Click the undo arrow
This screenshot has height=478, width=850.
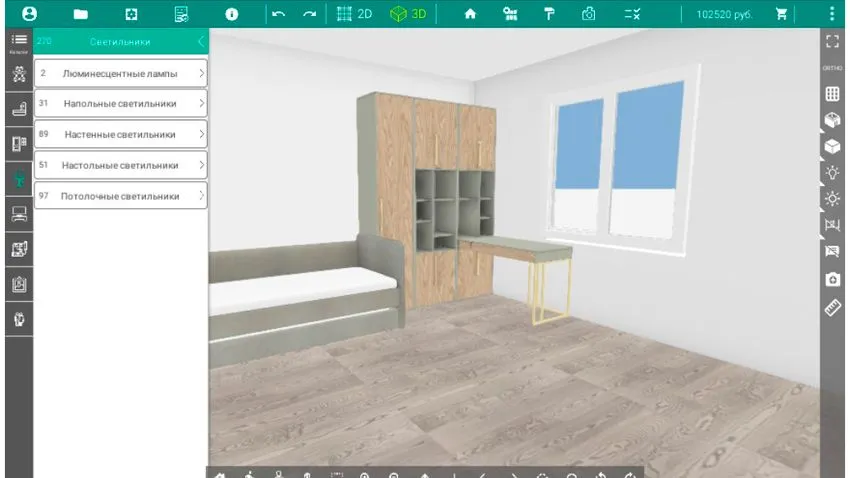[278, 14]
